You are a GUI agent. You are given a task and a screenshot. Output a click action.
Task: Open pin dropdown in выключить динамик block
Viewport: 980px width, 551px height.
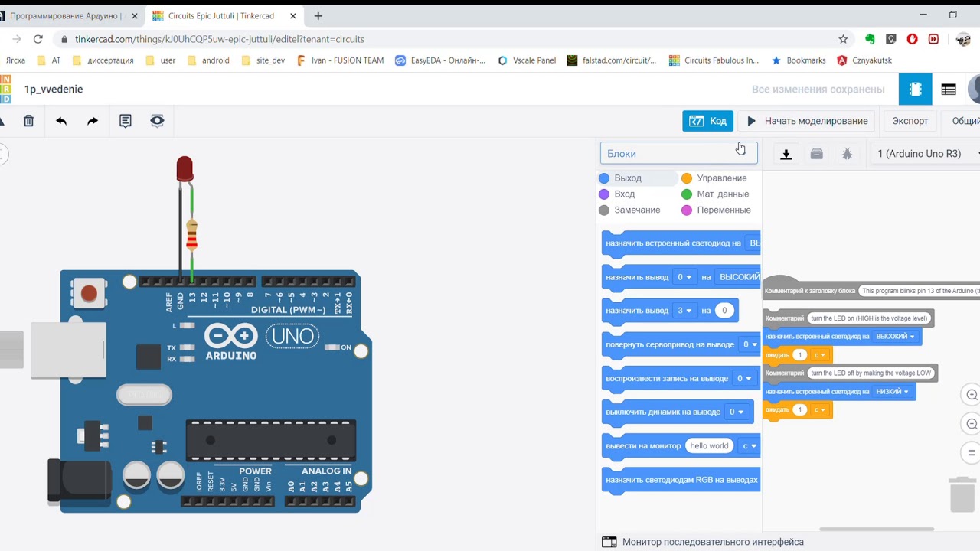pos(737,412)
